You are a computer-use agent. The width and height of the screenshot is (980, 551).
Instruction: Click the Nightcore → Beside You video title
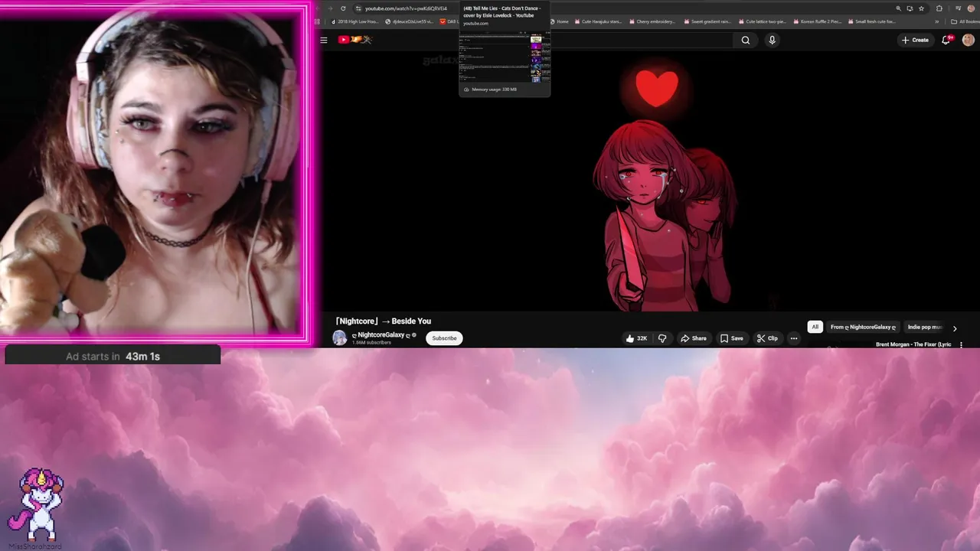pyautogui.click(x=383, y=321)
